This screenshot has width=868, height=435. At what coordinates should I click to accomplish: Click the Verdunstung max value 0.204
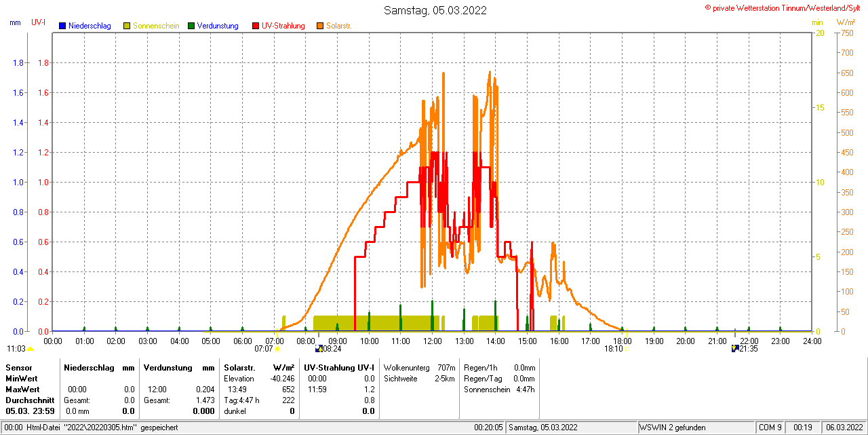click(x=205, y=390)
